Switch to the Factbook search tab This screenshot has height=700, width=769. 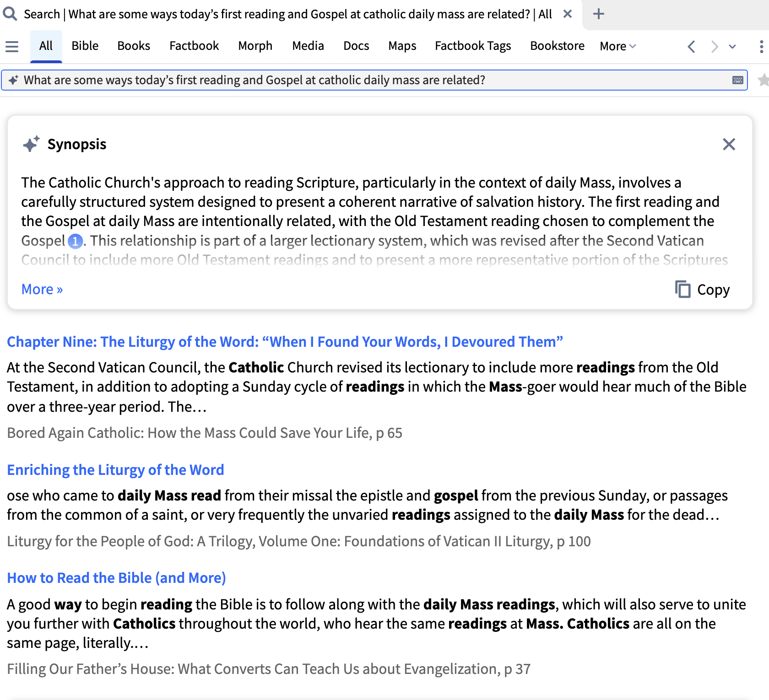[194, 46]
